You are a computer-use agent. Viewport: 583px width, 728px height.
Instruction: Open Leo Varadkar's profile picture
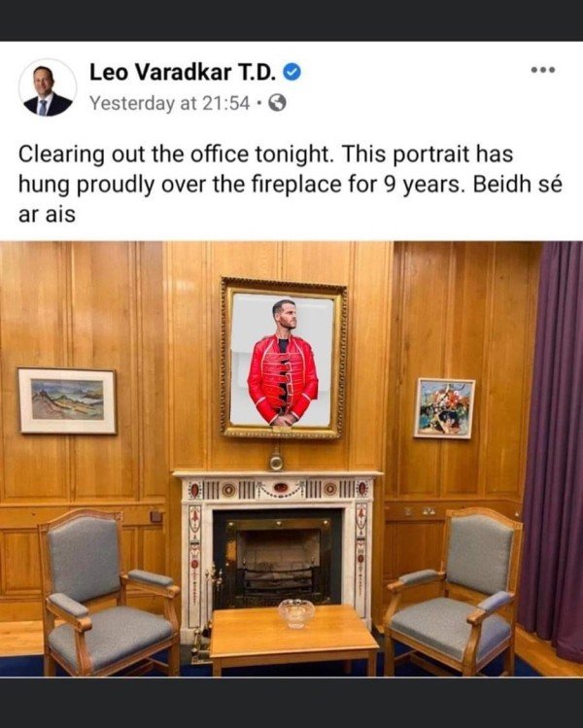click(x=48, y=87)
